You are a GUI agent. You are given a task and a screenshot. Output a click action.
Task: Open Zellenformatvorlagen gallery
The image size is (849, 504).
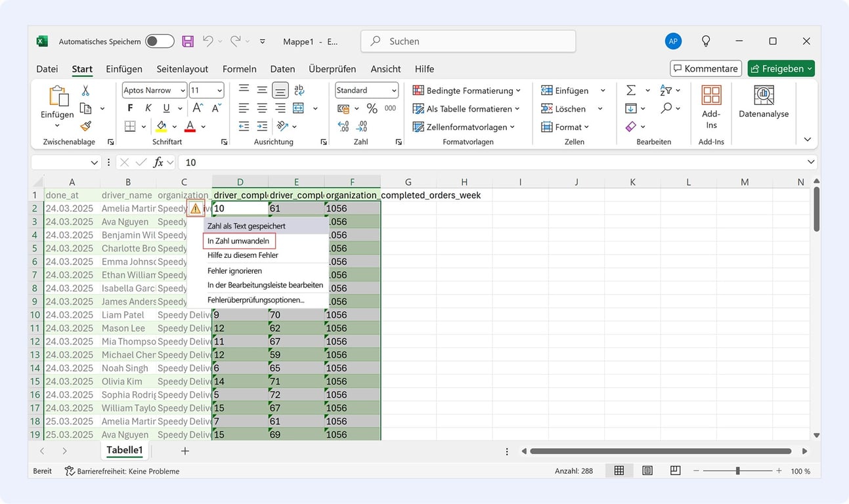pos(464,127)
